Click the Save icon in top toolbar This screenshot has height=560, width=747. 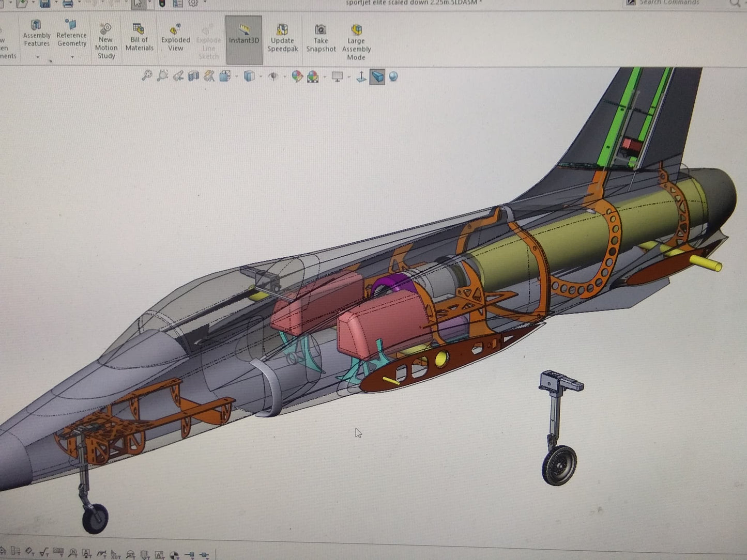point(45,4)
